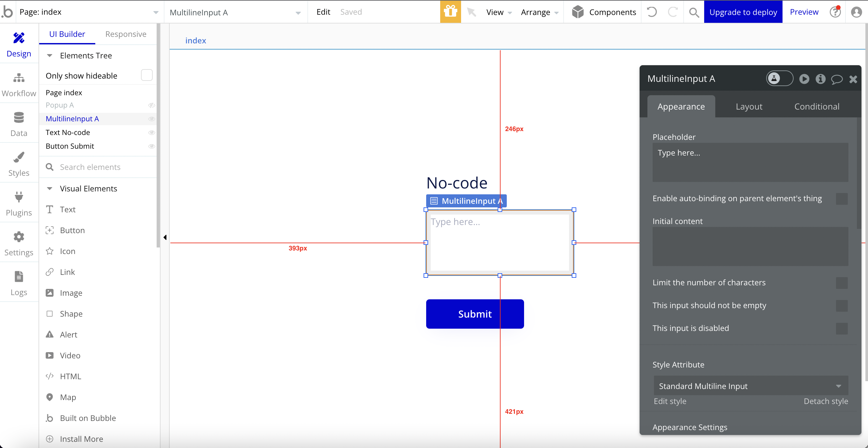Viewport: 868px width, 448px height.
Task: Add an Alert element from palette
Action: coord(69,335)
